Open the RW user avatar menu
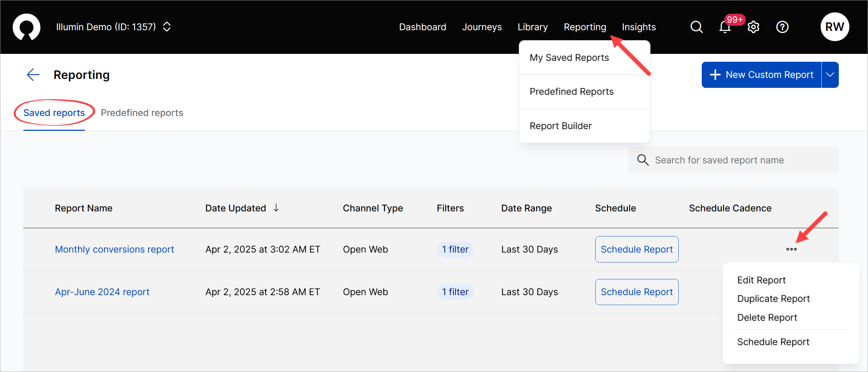Image resolution: width=868 pixels, height=372 pixels. pos(834,27)
